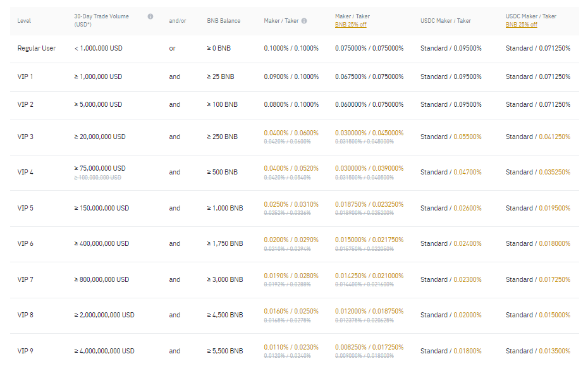Click the VIP 3 row label
The width and height of the screenshot is (588, 366).
coord(25,137)
